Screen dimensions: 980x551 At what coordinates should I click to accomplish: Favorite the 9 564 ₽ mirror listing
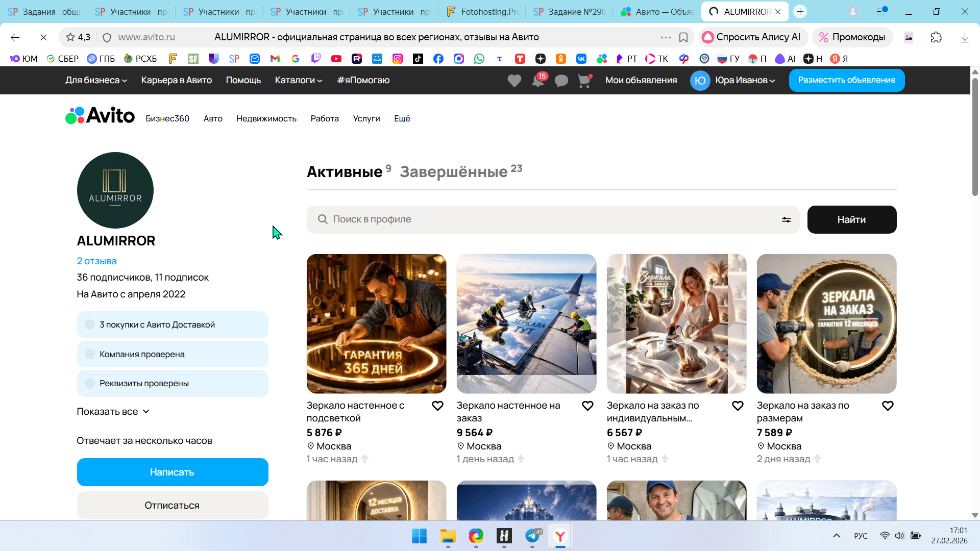pyautogui.click(x=587, y=406)
